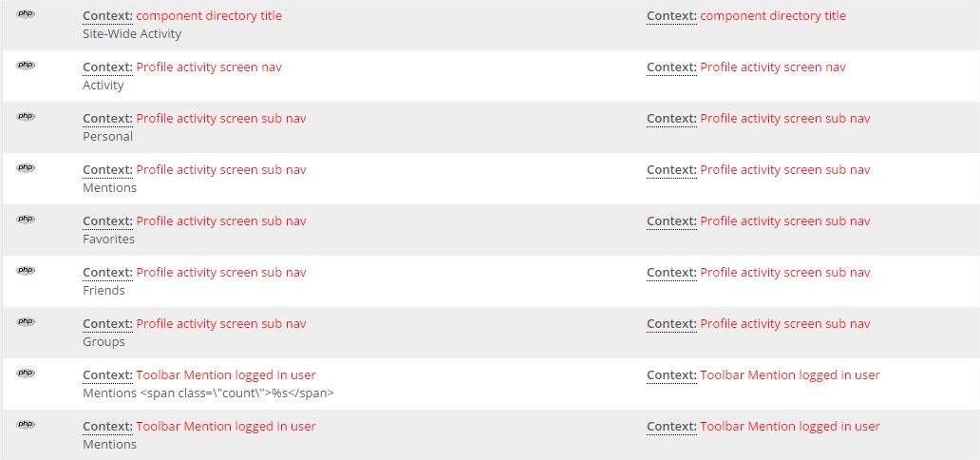Click the left 'Context:' label in the Groups row

click(x=107, y=324)
